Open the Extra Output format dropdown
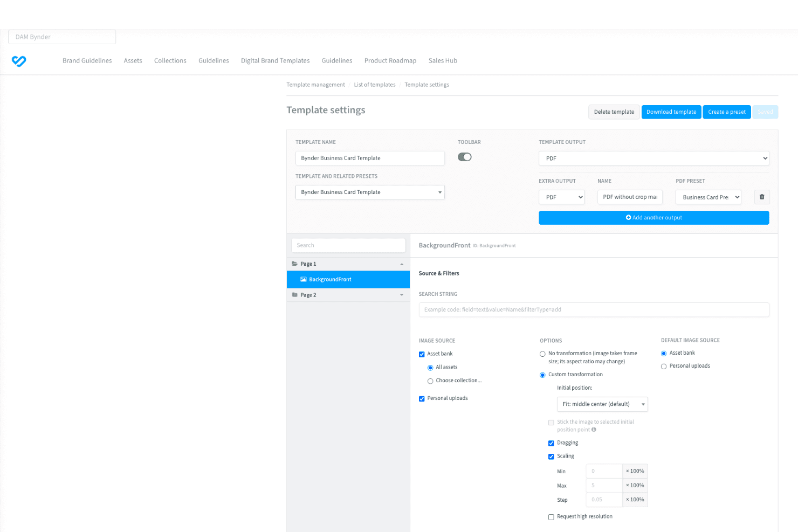 point(562,197)
